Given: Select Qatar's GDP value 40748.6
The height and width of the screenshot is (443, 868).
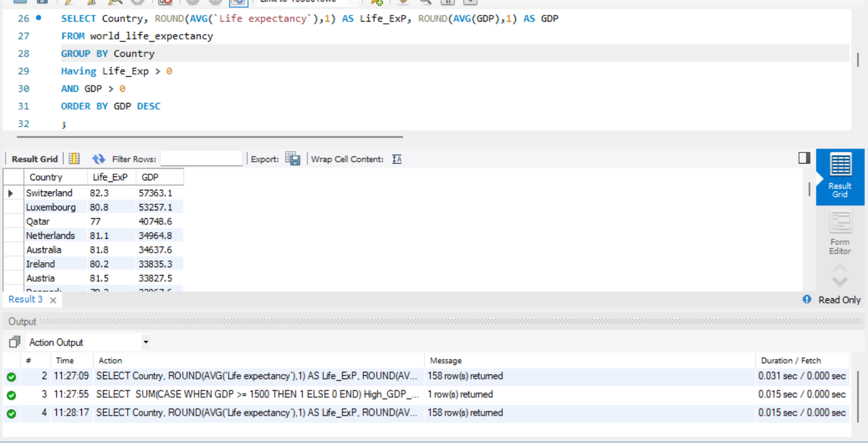Looking at the screenshot, I should [x=160, y=221].
